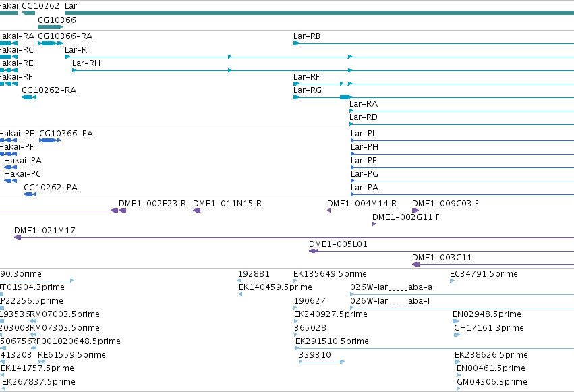The width and height of the screenshot is (574, 392).
Task: Select the Hakai-RC transcript label
Action: pyautogui.click(x=16, y=50)
